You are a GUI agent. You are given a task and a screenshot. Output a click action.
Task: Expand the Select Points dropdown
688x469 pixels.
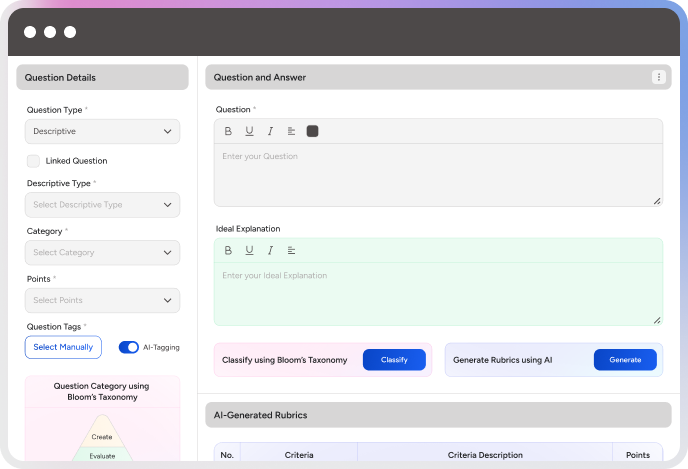[102, 300]
